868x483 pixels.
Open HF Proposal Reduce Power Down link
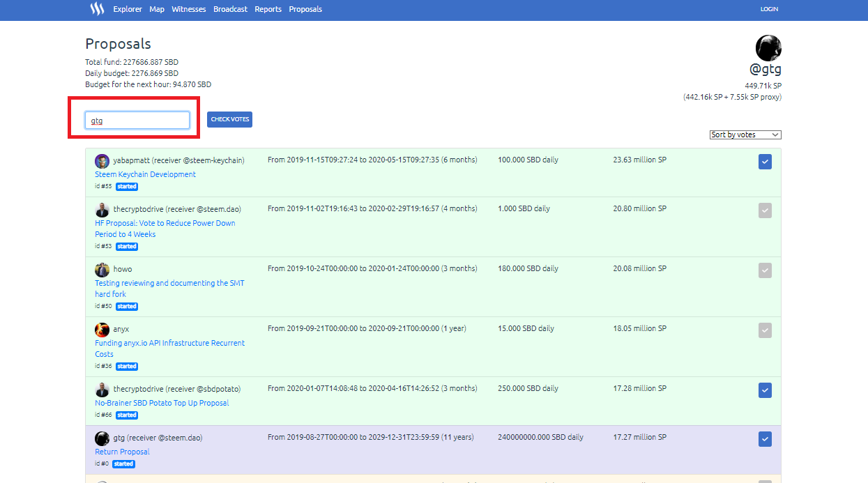pyautogui.click(x=165, y=229)
